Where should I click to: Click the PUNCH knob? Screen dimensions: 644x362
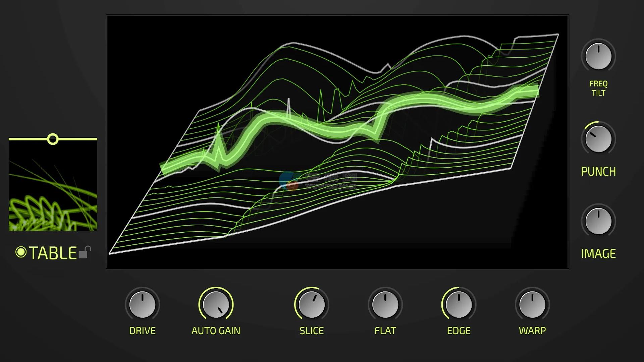tap(598, 139)
